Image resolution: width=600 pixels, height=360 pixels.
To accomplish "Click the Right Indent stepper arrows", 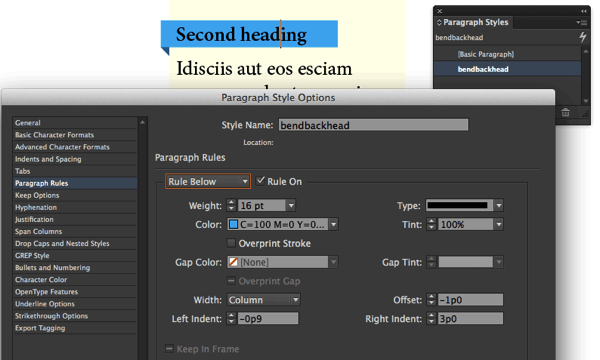I will (x=431, y=318).
